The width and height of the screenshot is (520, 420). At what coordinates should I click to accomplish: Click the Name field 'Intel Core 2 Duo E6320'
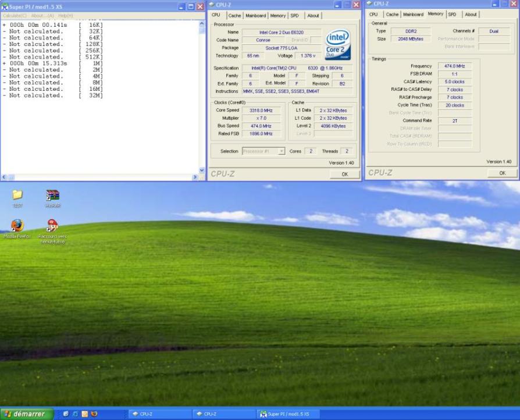tap(281, 33)
